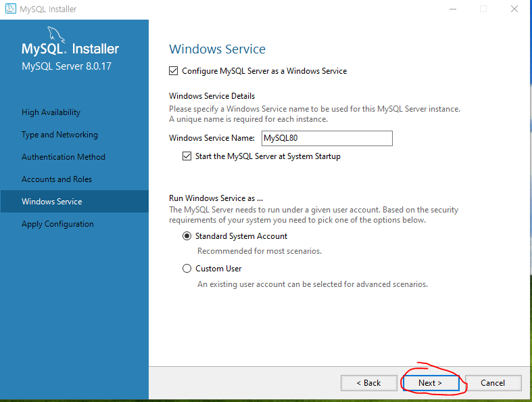This screenshot has height=402, width=532.
Task: Toggle Start the MySQL Server at System Startup
Action: [x=187, y=156]
